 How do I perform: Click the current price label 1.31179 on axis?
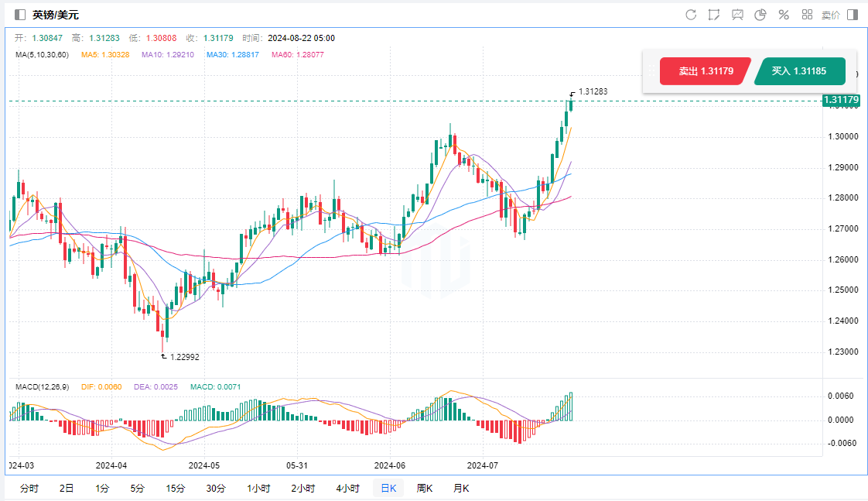[841, 100]
